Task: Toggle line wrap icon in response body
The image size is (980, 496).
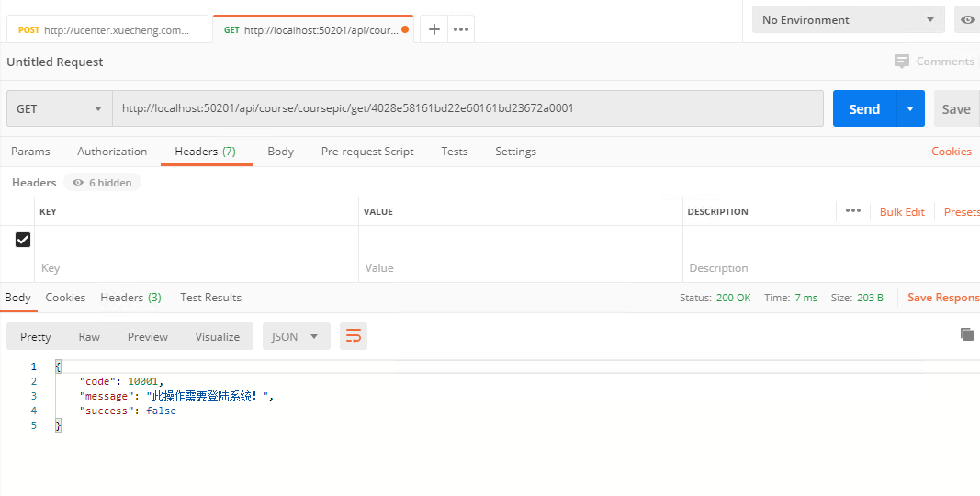Action: pyautogui.click(x=354, y=337)
